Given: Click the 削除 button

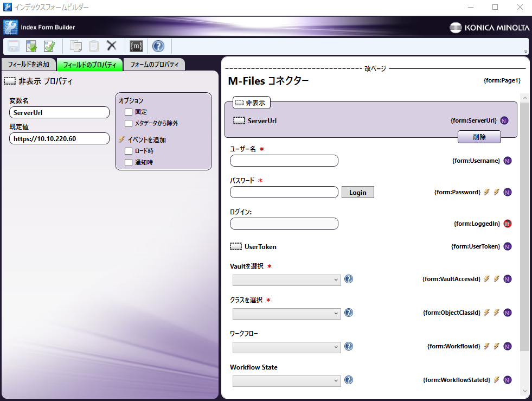Looking at the screenshot, I should point(479,137).
